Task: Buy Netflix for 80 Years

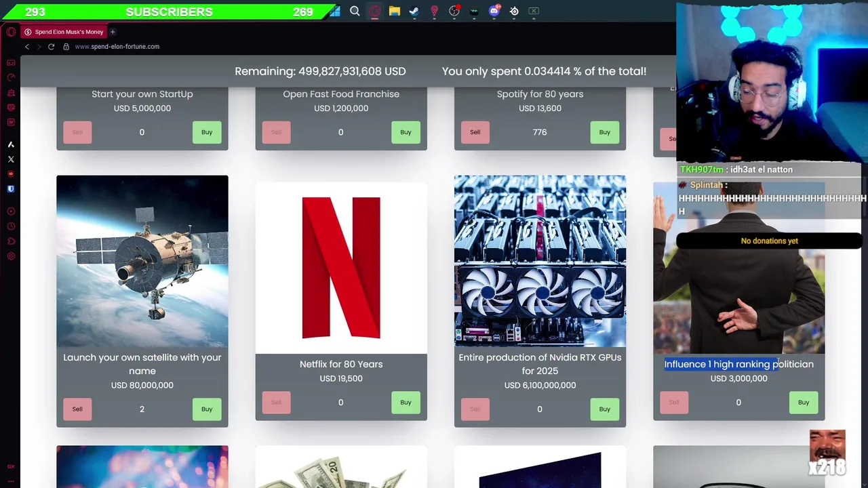Action: click(406, 403)
